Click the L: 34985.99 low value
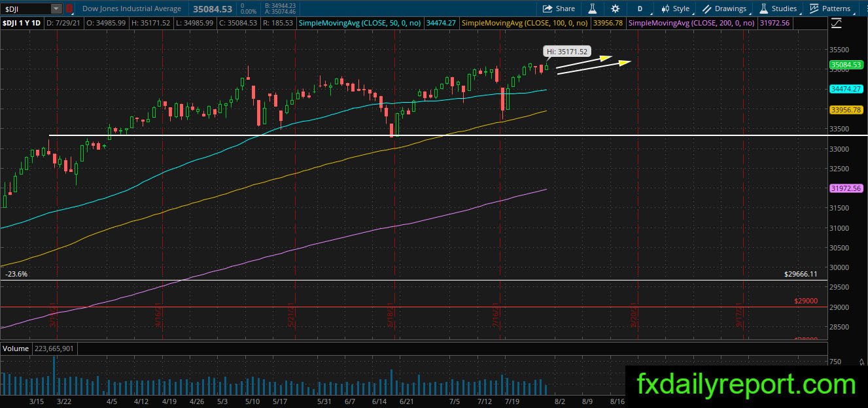 coord(195,23)
